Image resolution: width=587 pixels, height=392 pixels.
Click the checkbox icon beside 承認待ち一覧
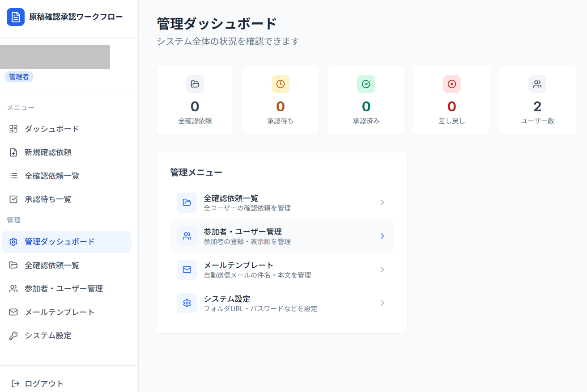pos(13,199)
